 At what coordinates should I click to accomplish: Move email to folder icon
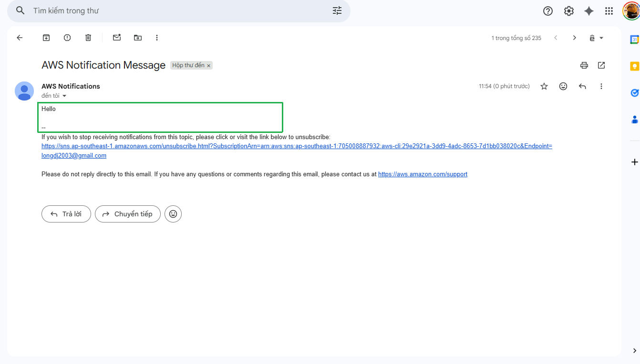(x=138, y=38)
